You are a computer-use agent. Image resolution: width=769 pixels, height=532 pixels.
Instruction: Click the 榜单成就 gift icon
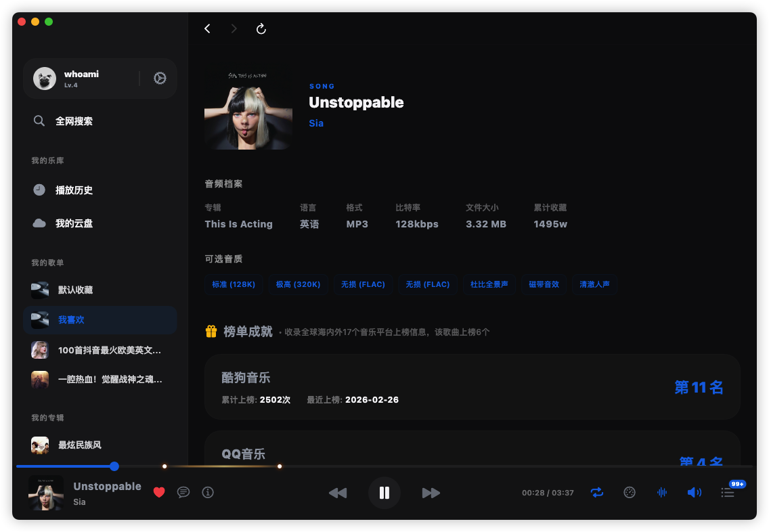[211, 332]
